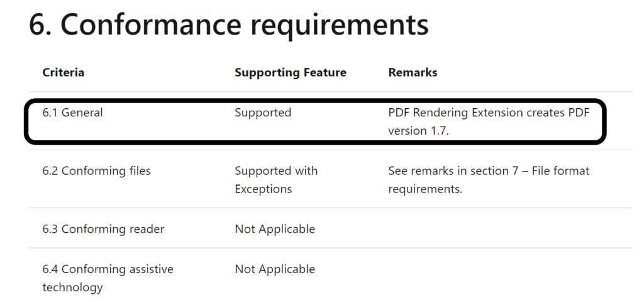
Task: Select the "6.3 Conforming reader" criteria cell
Action: (x=103, y=229)
